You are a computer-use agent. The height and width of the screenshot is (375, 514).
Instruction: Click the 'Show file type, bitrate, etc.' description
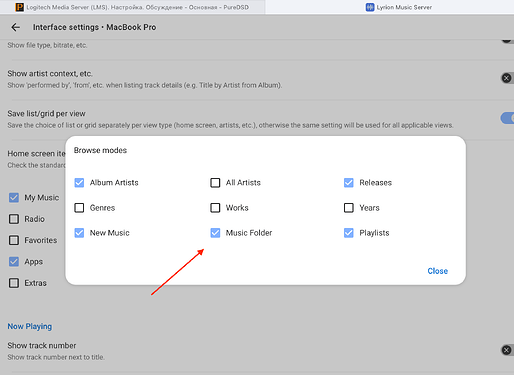tap(47, 45)
